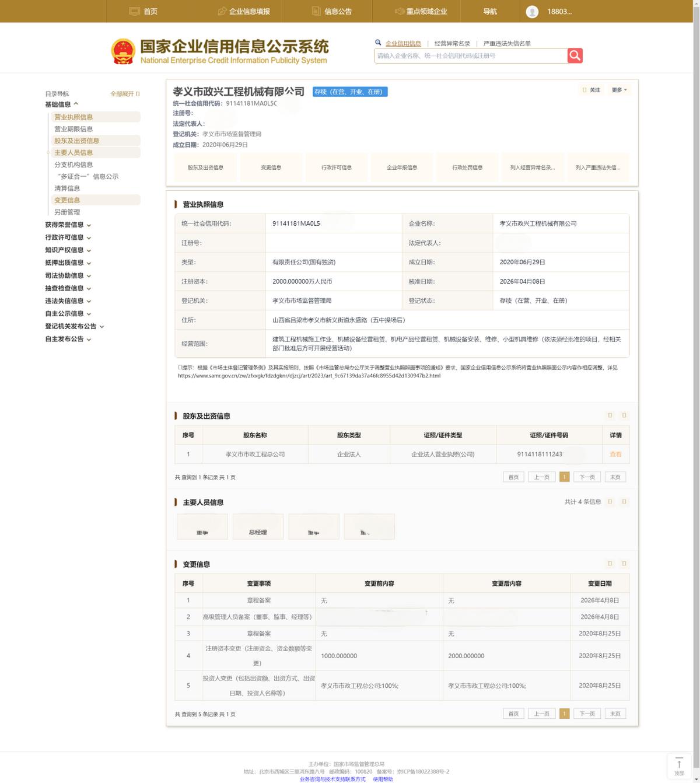The width and height of the screenshot is (700, 783).
Task: Open the 更多 dropdown
Action: [619, 90]
